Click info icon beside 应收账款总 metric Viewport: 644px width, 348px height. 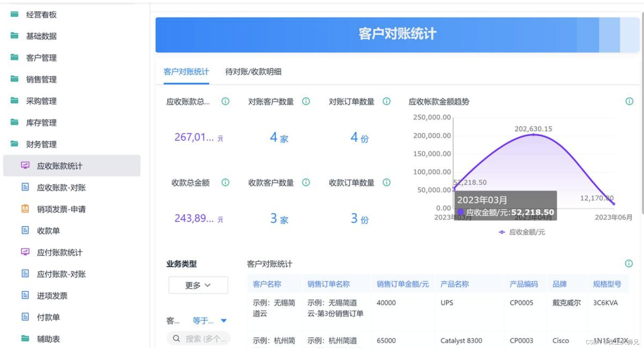click(x=225, y=101)
